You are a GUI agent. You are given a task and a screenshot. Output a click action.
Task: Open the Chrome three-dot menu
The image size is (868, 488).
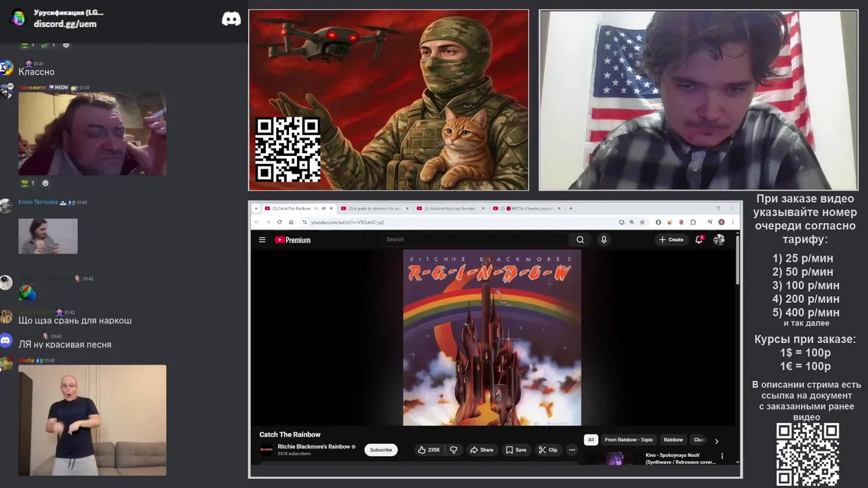pyautogui.click(x=732, y=222)
